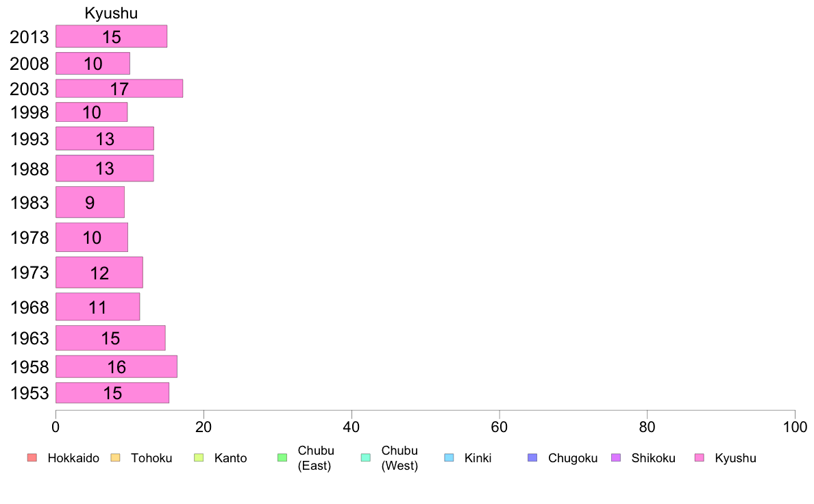This screenshot has width=814, height=504.
Task: Select the Kinki legend swatch
Action: 449,457
